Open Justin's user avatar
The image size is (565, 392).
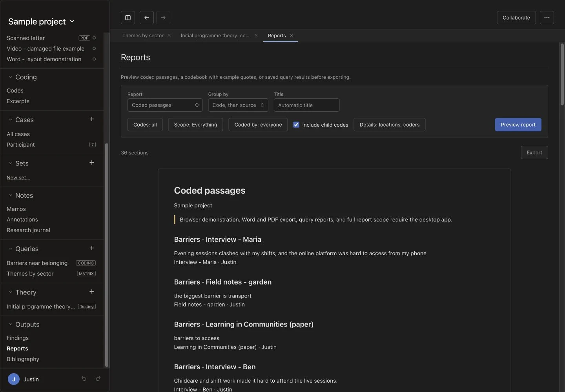[x=14, y=379]
